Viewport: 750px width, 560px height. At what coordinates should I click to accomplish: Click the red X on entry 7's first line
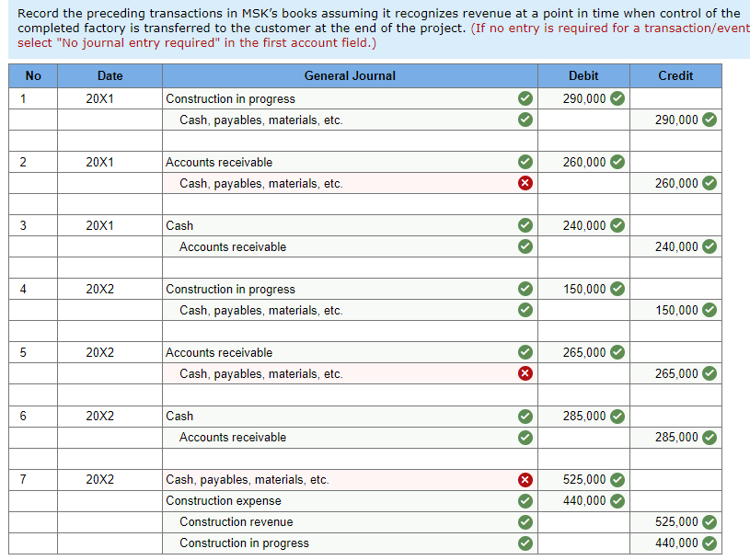(525, 479)
